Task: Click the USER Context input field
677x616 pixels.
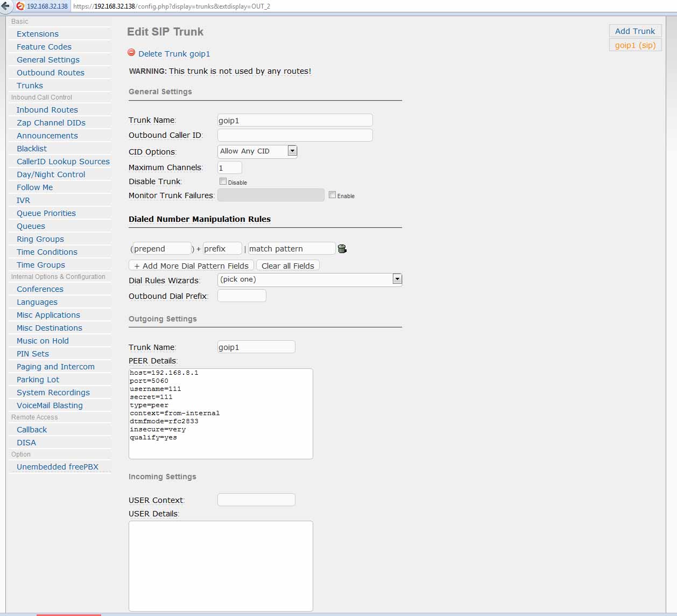Action: [256, 500]
